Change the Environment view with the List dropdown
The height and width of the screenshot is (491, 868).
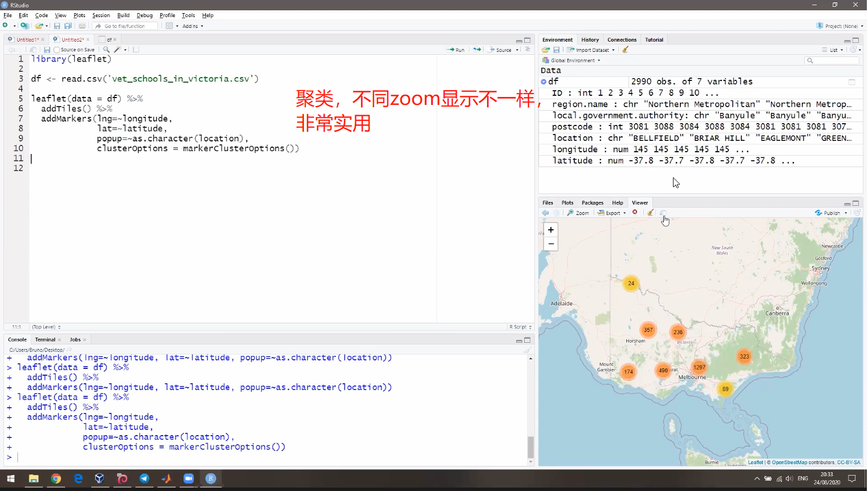pyautogui.click(x=833, y=50)
